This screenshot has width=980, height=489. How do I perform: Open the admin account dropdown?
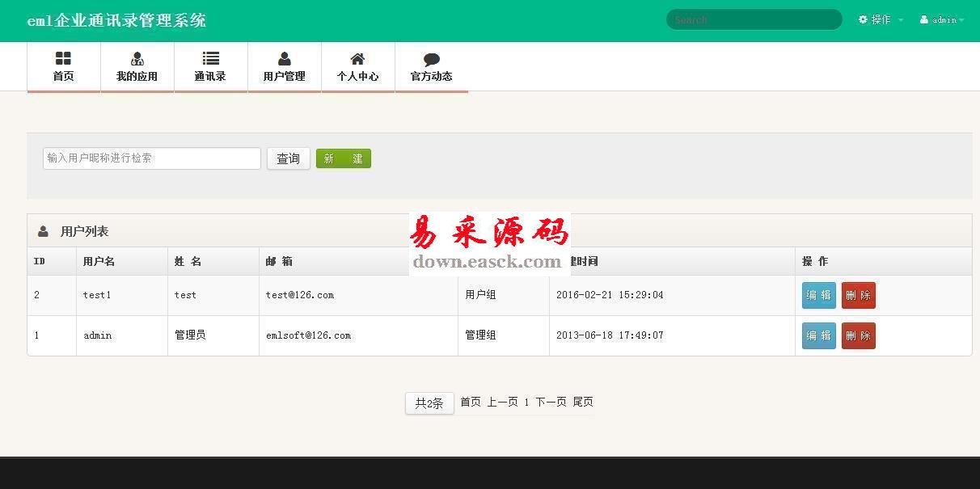coord(944,19)
